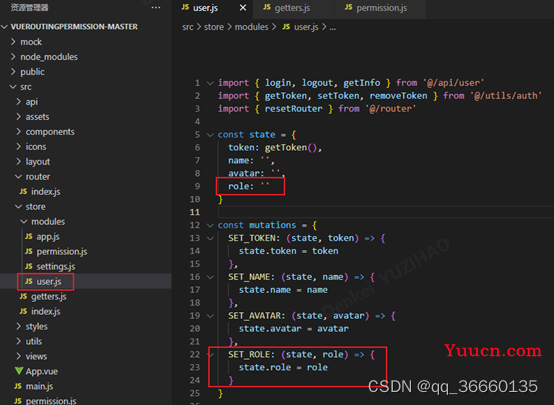
Task: Select user.js in the file tree
Action: [49, 281]
